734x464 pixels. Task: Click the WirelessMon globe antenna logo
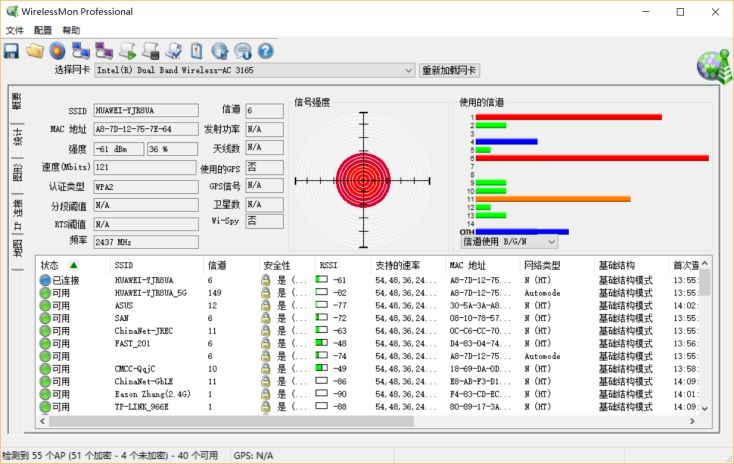714,66
